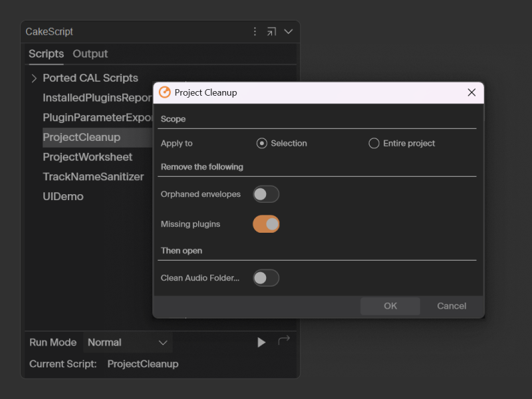Image resolution: width=532 pixels, height=399 pixels.
Task: Select the InstalledPluginsReport script
Action: pyautogui.click(x=97, y=98)
